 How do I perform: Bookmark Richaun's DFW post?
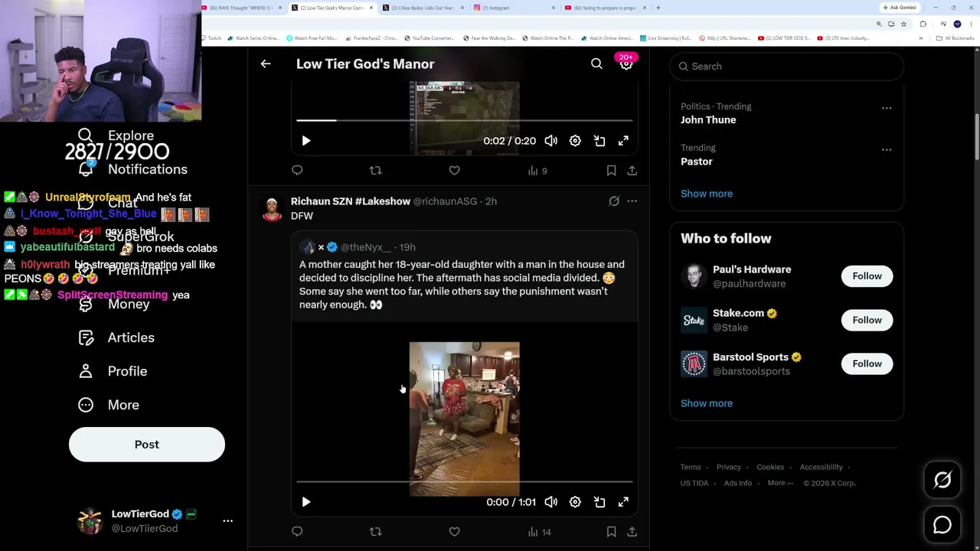tap(611, 532)
